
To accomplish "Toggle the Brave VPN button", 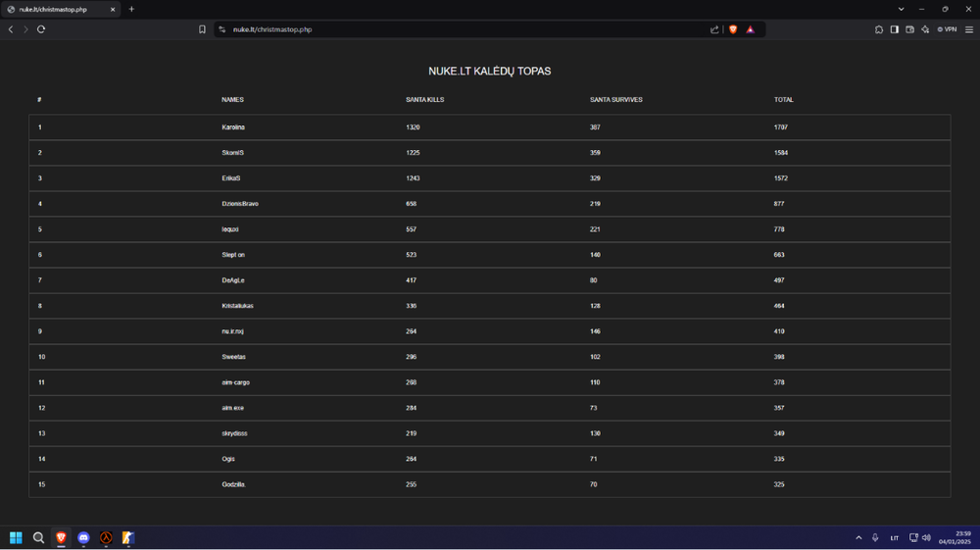I will 947,29.
